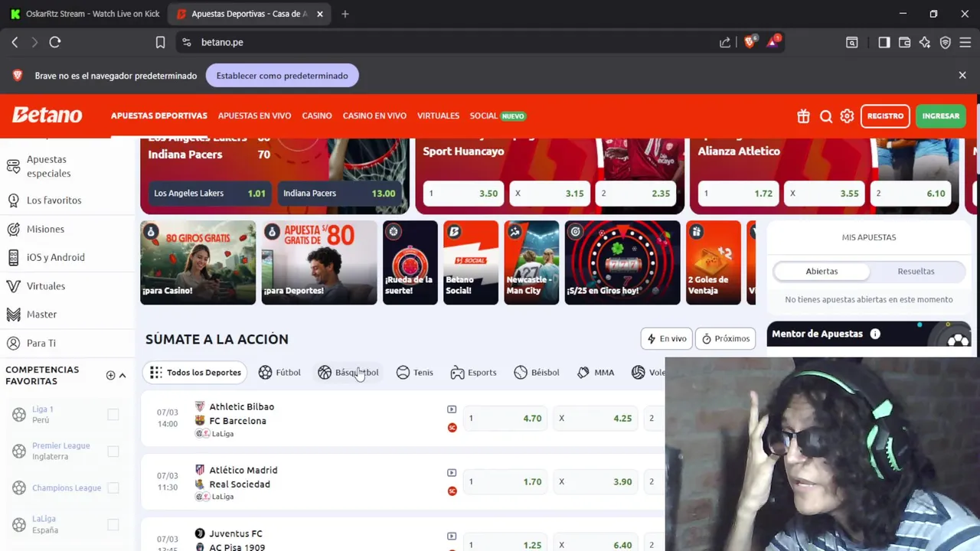Viewport: 980px width, 551px height.
Task: Check the Premier League Inglaterra checkbox
Action: coord(113,452)
